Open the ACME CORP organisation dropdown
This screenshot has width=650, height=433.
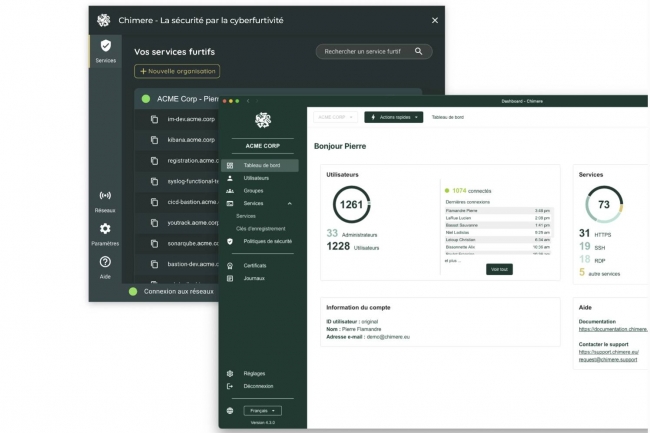(x=335, y=117)
